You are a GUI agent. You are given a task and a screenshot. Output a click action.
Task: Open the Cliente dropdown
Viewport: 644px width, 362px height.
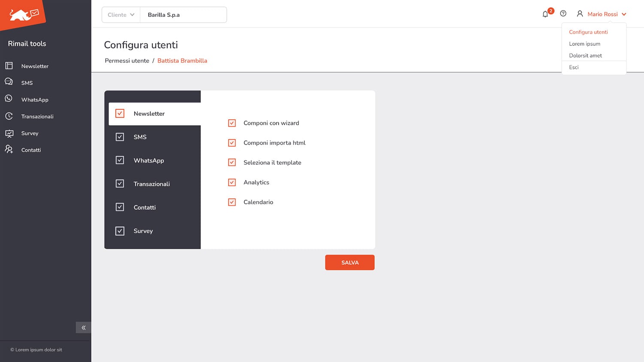(x=121, y=15)
